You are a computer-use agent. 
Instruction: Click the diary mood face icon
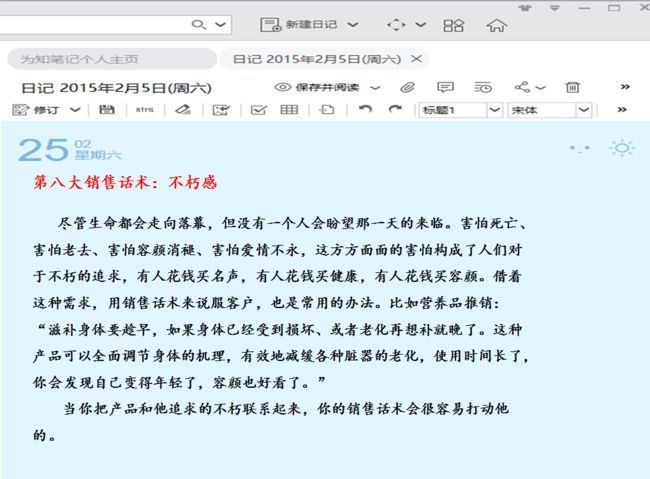pos(580,148)
